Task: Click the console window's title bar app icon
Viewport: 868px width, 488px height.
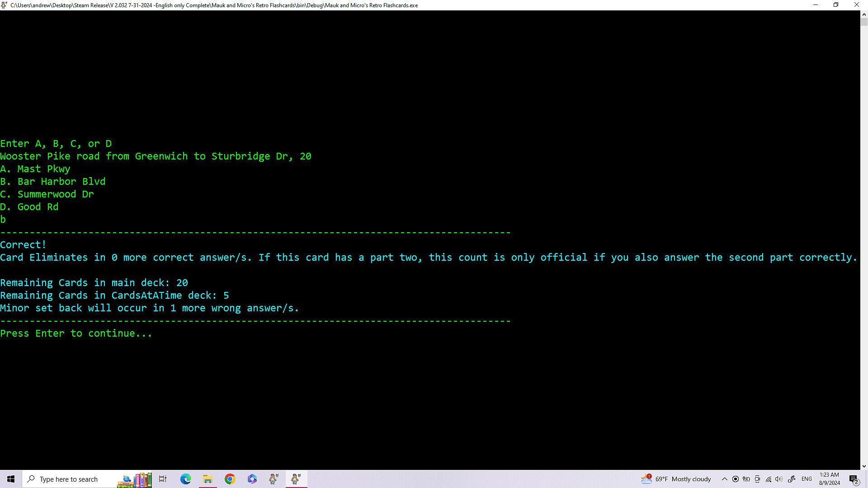Action: 4,5
